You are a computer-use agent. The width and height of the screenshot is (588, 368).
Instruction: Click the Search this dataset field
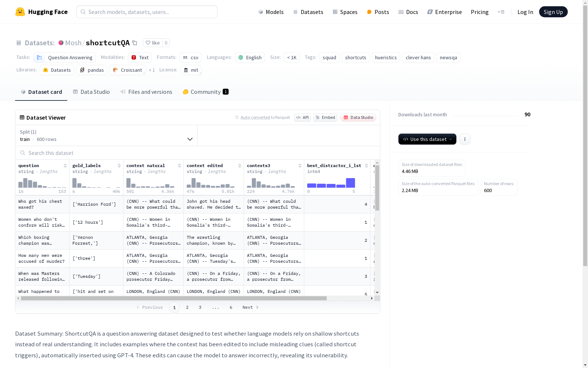coord(198,153)
